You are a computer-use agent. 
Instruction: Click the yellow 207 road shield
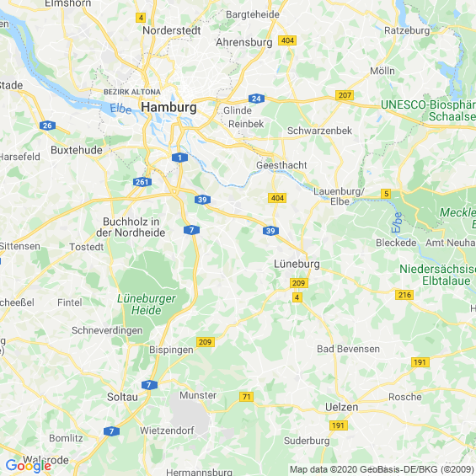[x=345, y=95]
